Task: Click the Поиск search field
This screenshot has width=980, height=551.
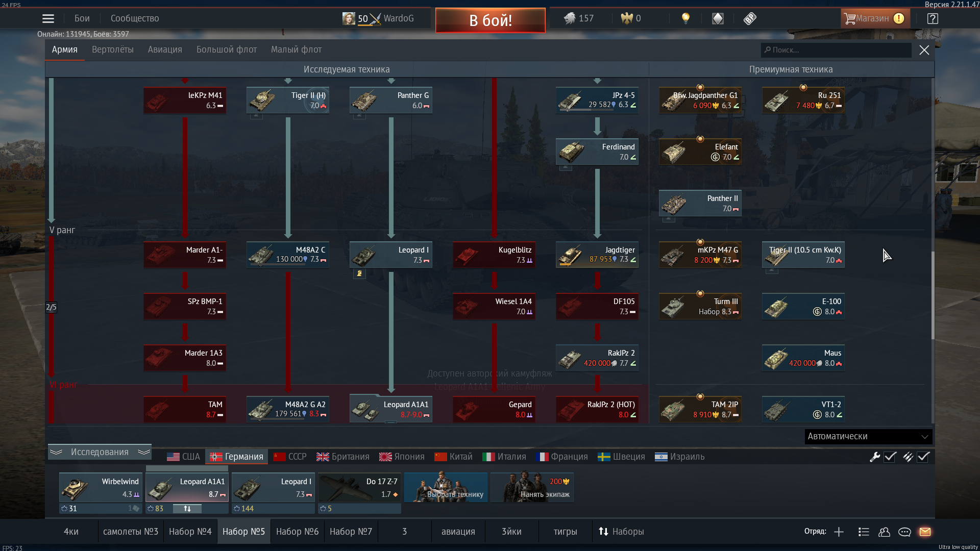Action: (x=836, y=50)
